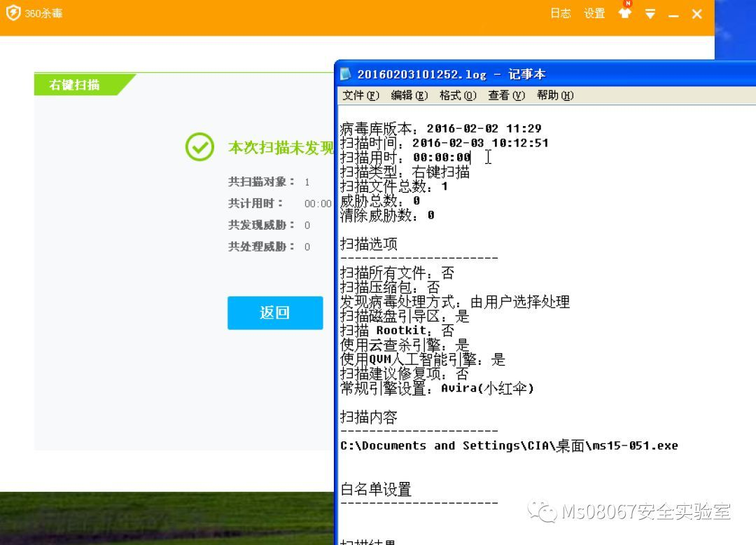Image resolution: width=756 pixels, height=545 pixels.
Task: Click the line 清除威胁数: 0
Action: point(387,215)
